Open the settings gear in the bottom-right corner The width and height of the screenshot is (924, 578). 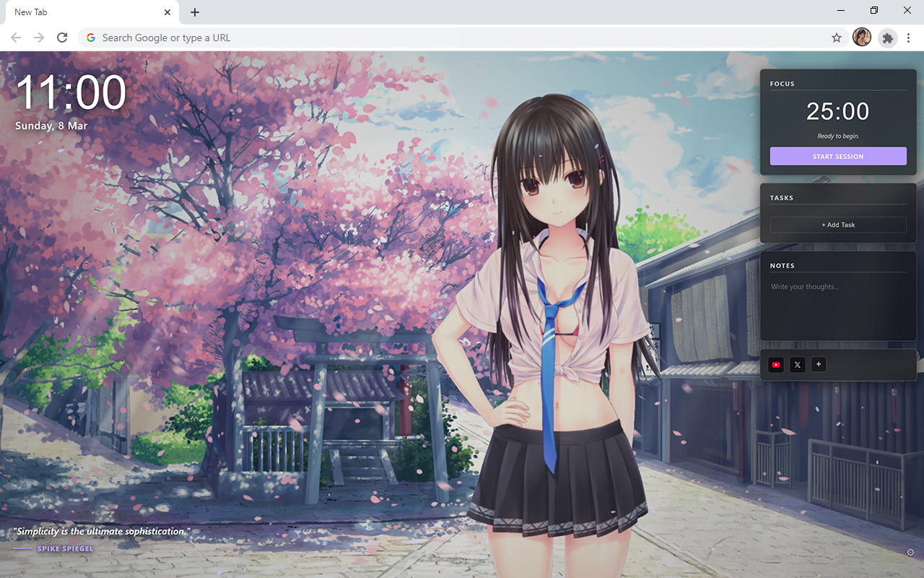pos(910,553)
